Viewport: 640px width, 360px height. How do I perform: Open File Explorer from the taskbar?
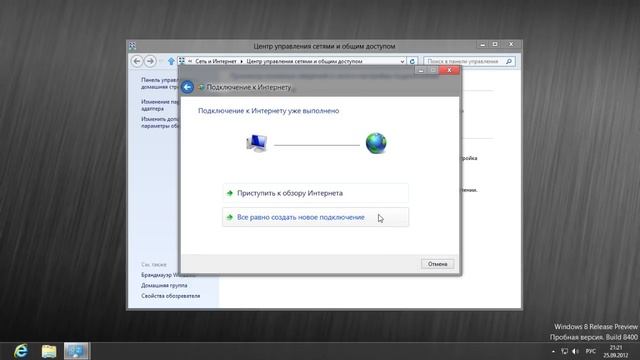[x=49, y=351]
